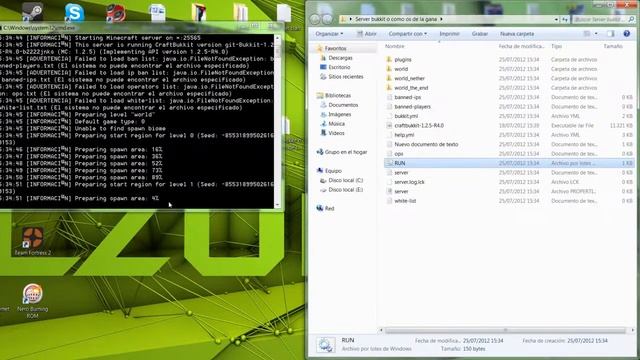Open Disco local (E:)

pos(345,189)
